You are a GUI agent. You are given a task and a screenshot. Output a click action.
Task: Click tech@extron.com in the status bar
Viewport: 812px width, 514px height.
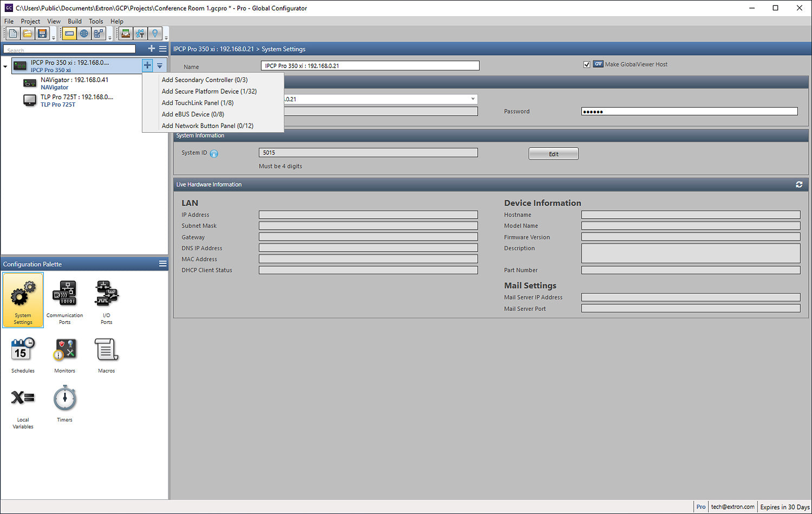[732, 507]
